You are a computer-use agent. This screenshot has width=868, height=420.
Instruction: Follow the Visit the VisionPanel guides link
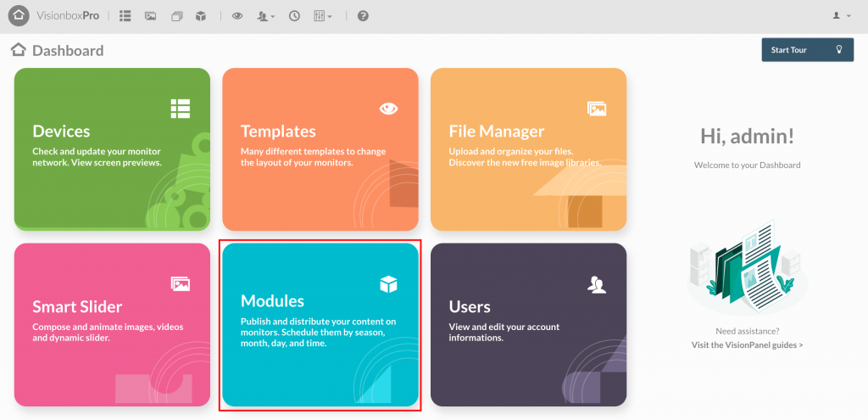coord(748,344)
